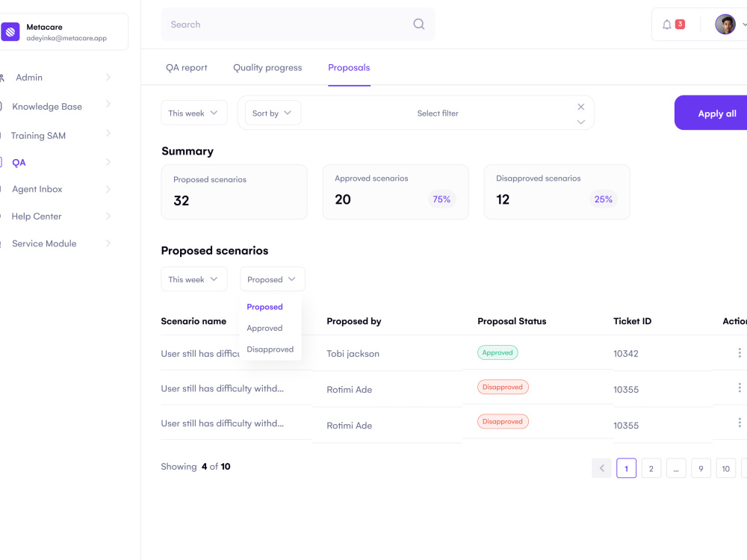Click the Proposed by column header
This screenshot has height=560, width=747.
coord(354,321)
